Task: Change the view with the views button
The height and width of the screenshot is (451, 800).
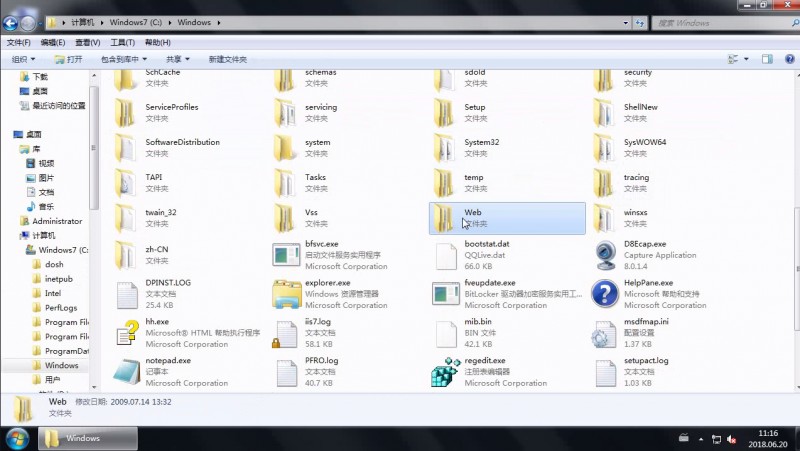Action: point(733,59)
